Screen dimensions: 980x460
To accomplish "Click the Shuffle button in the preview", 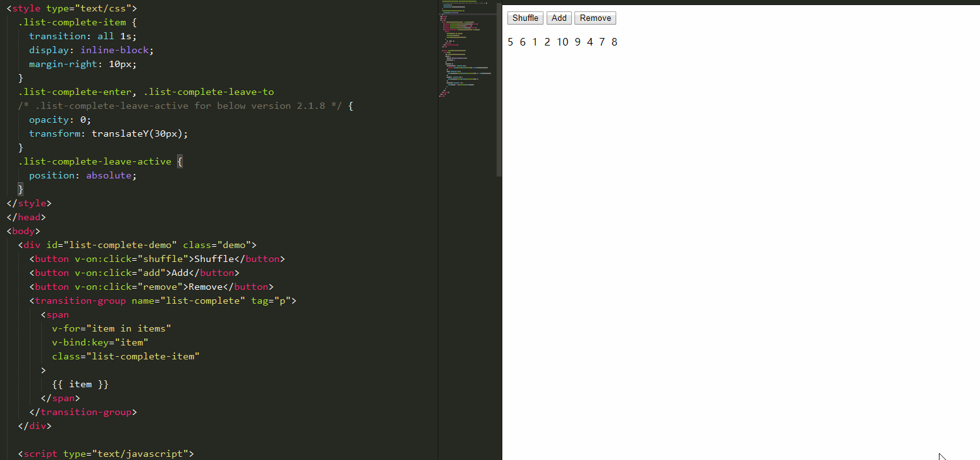I will [x=525, y=18].
